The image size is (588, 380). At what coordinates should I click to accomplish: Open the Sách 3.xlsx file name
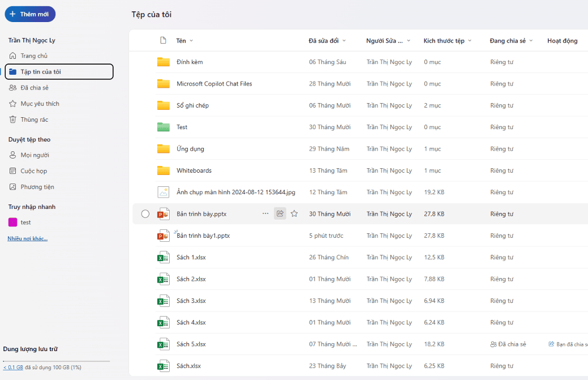pyautogui.click(x=191, y=301)
